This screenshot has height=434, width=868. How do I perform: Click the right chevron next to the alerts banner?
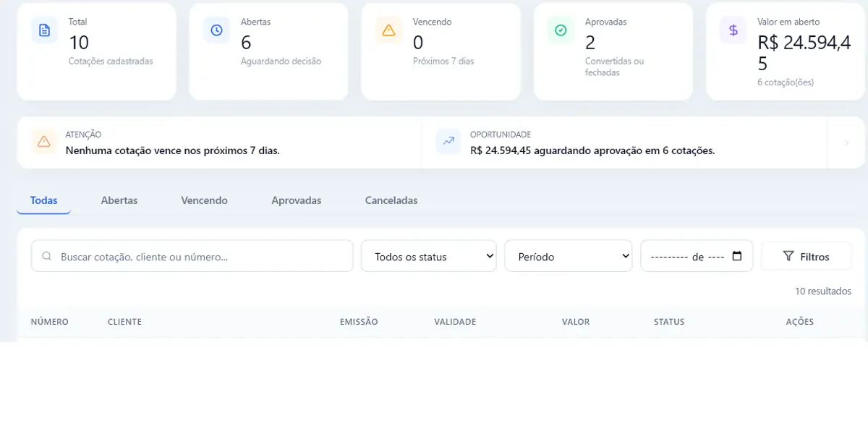[846, 143]
